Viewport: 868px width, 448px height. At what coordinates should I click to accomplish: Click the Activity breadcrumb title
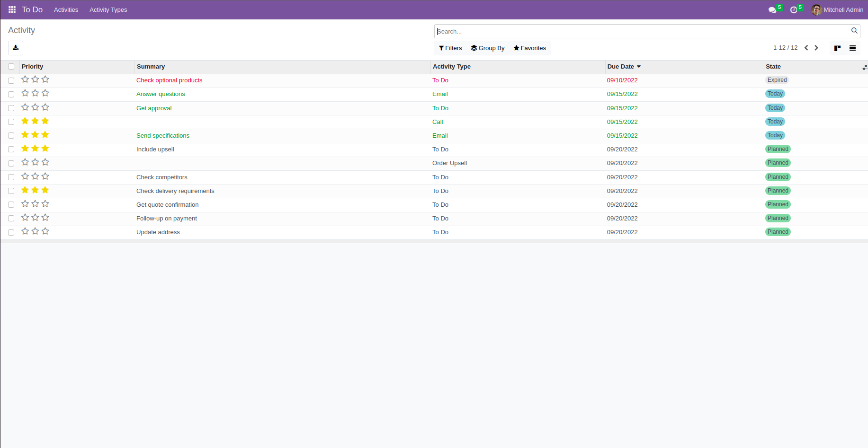[x=22, y=30]
